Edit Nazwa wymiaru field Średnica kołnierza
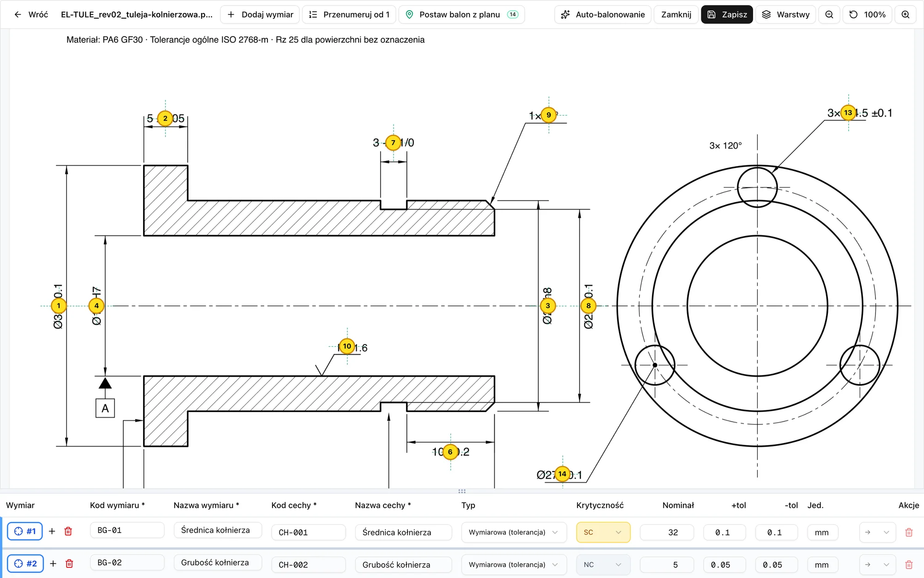The height and width of the screenshot is (578, 924). pos(218,530)
